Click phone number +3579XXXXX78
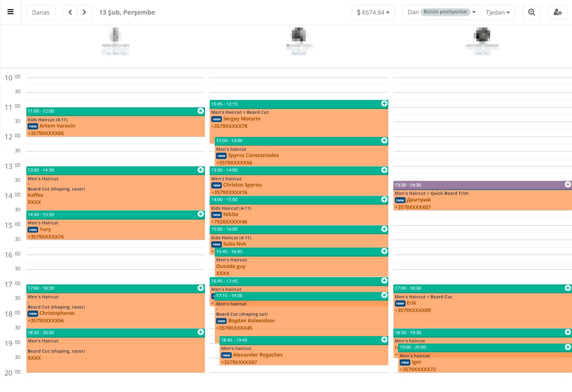Screen dimensions: 572x392 click(229, 126)
